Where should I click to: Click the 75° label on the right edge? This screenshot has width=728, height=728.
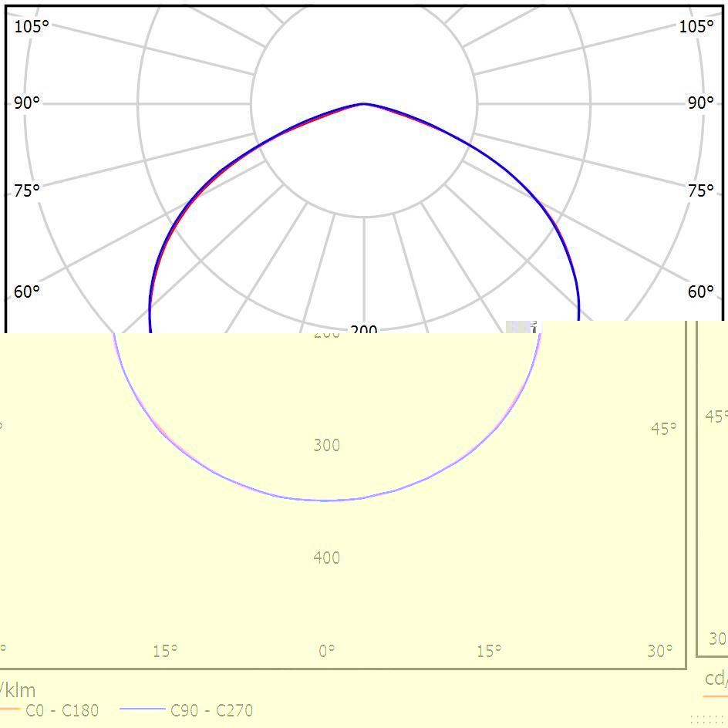700,190
